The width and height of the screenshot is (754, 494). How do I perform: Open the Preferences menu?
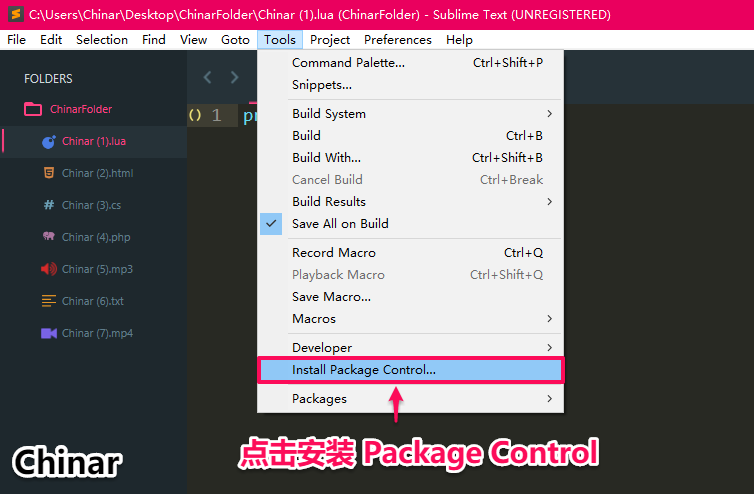point(398,39)
